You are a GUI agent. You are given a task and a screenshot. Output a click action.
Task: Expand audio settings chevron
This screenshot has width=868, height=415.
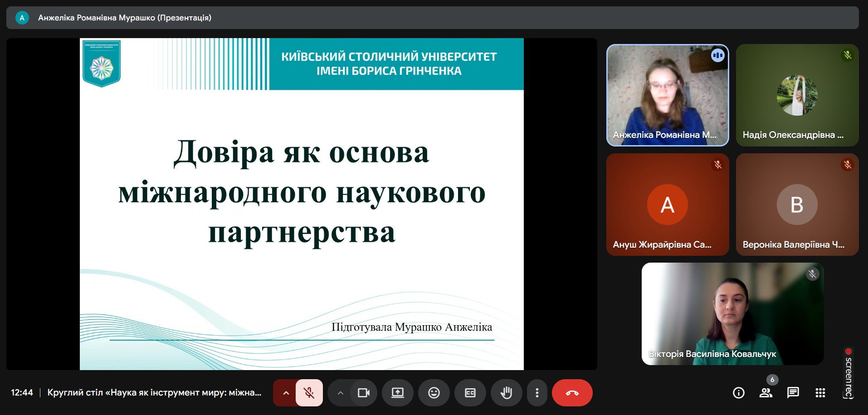(286, 393)
